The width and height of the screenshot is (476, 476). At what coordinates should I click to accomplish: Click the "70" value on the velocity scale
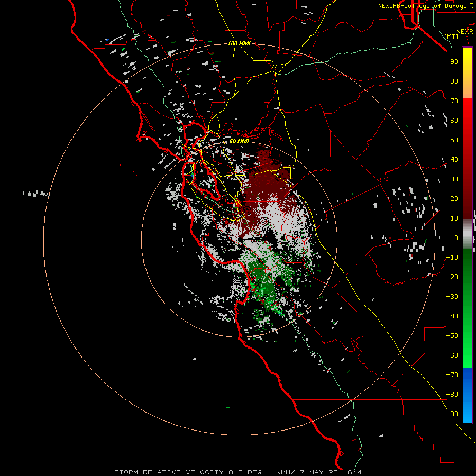click(454, 101)
